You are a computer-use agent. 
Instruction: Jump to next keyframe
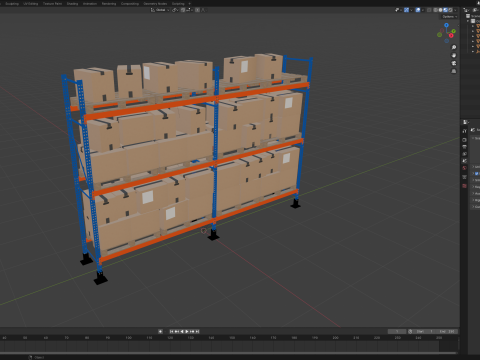(x=192, y=331)
